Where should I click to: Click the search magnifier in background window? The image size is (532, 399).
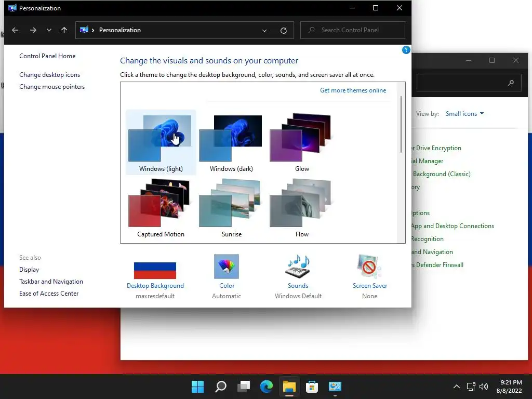(x=511, y=83)
